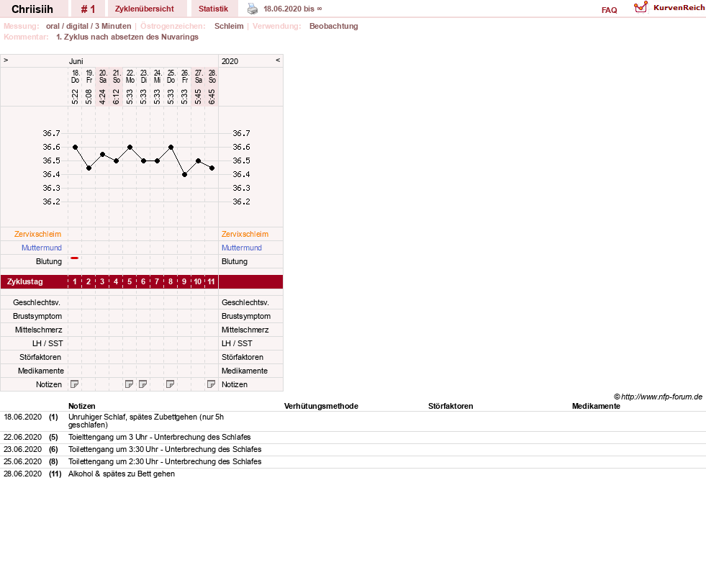706x588 pixels.
Task: Click temperature point on 27 June
Action: pos(198,160)
